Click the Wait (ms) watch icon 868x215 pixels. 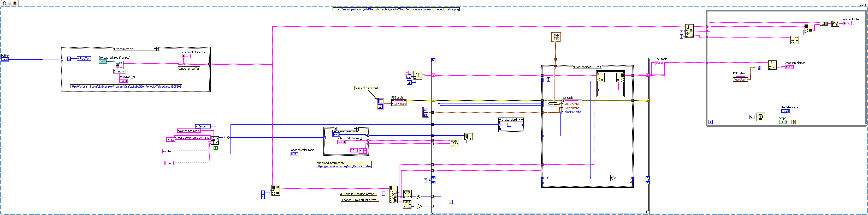click(x=760, y=117)
